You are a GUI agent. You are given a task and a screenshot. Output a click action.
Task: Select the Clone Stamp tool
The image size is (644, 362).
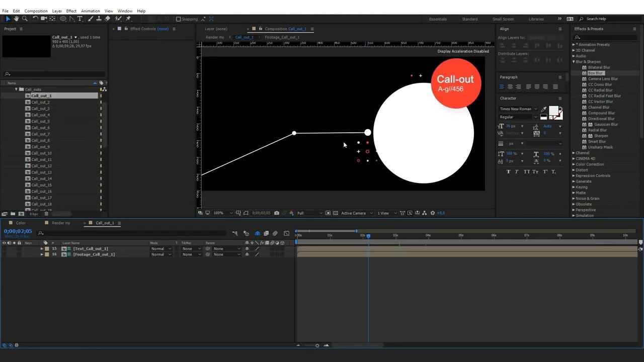click(99, 19)
